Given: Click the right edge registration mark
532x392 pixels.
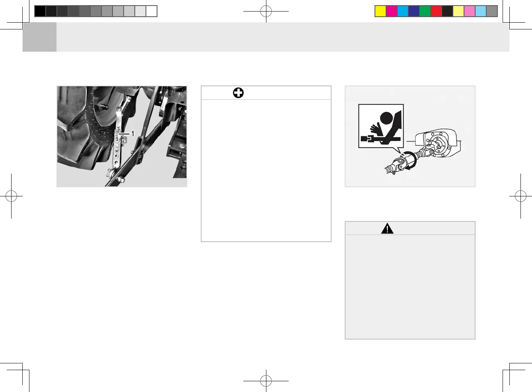Looking at the screenshot, I should click(520, 196).
